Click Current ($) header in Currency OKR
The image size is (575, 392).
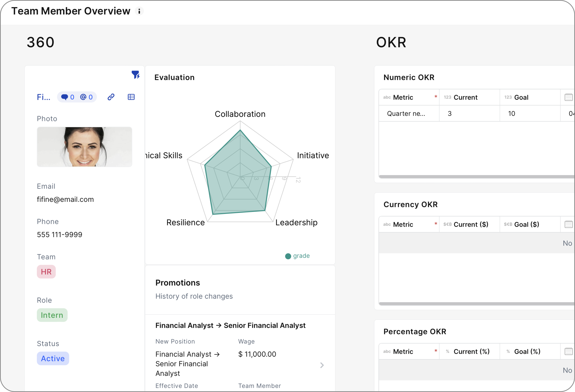471,225
